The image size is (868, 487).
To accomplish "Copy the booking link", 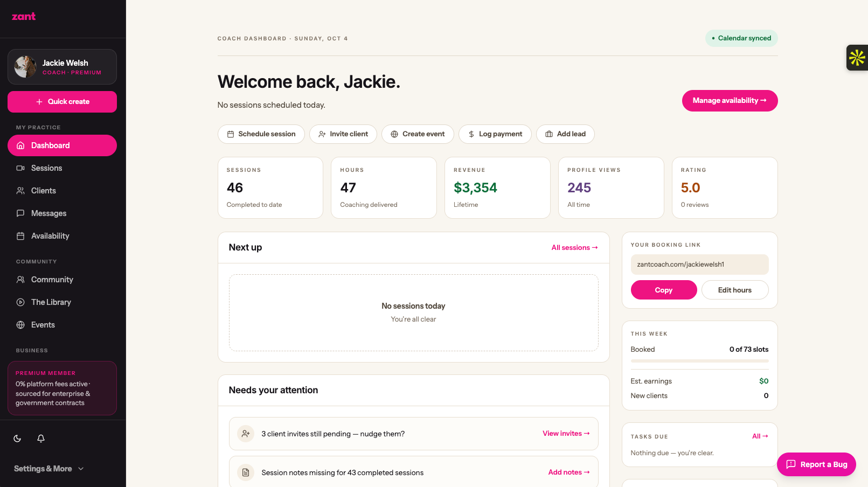I will click(664, 290).
